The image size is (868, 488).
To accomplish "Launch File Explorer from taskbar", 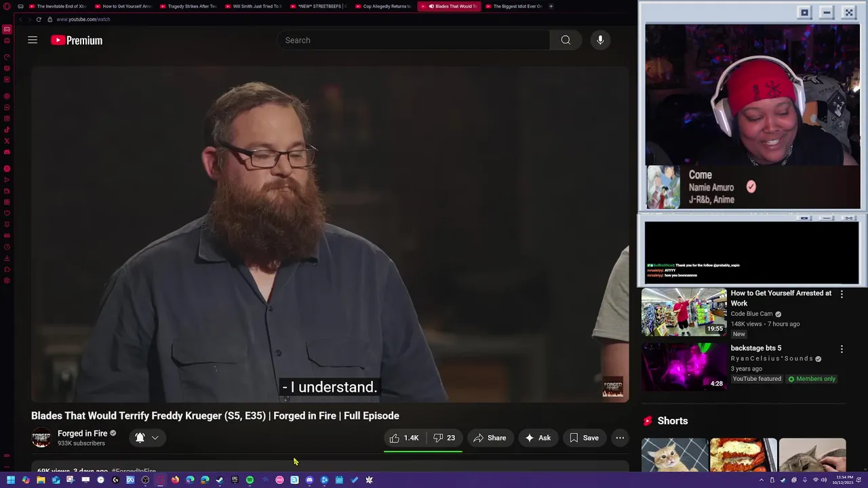I will 41,480.
